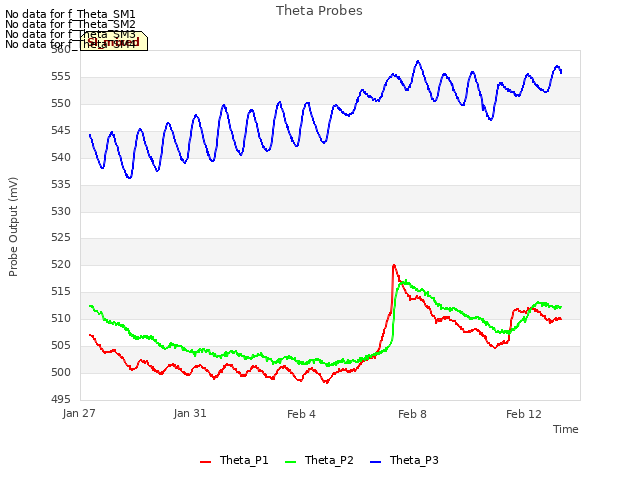The height and width of the screenshot is (480, 640).
Task: Click the Feb 8 x-axis tick label
Action: 412,414
